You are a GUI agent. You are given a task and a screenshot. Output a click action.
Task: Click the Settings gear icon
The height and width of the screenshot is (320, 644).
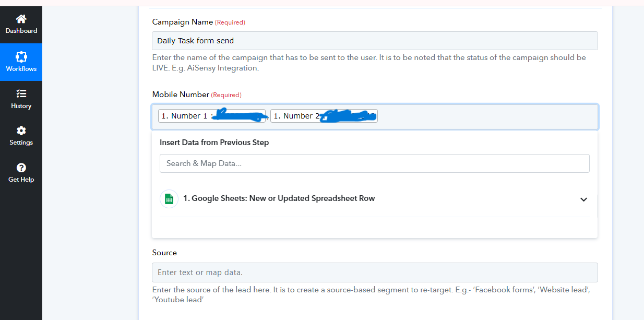pyautogui.click(x=21, y=131)
